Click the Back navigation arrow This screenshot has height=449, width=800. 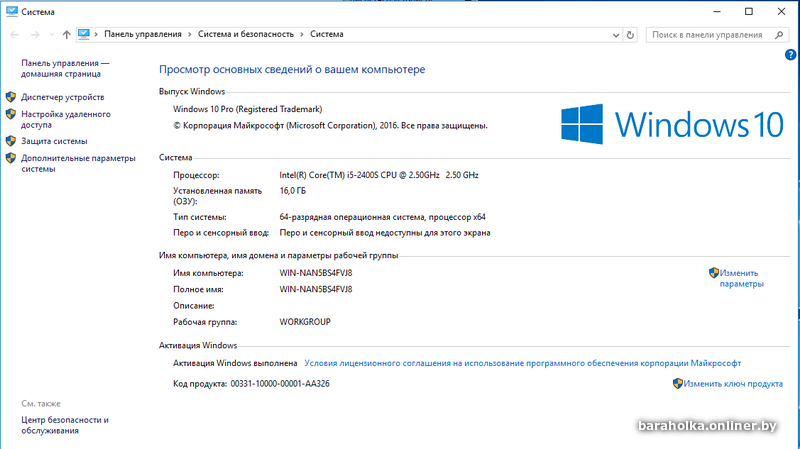(14, 34)
